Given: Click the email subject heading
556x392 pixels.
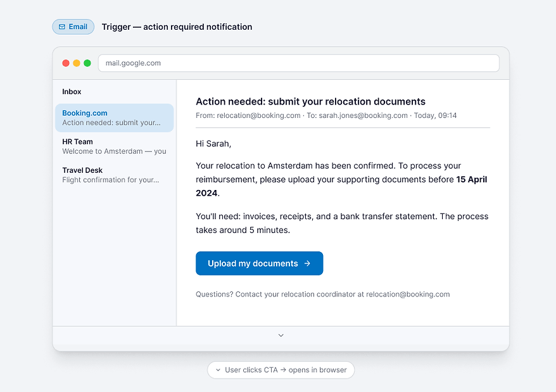Looking at the screenshot, I should point(310,101).
